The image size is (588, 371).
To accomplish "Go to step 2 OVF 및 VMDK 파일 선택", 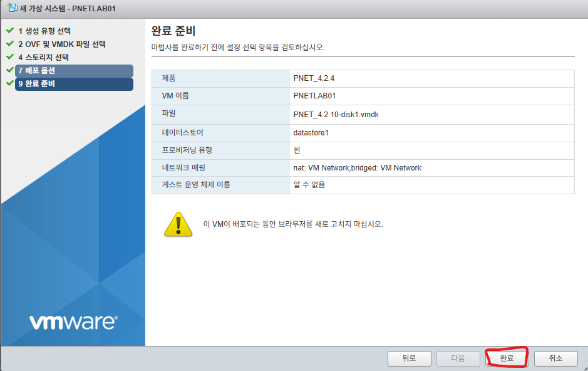I will (62, 44).
